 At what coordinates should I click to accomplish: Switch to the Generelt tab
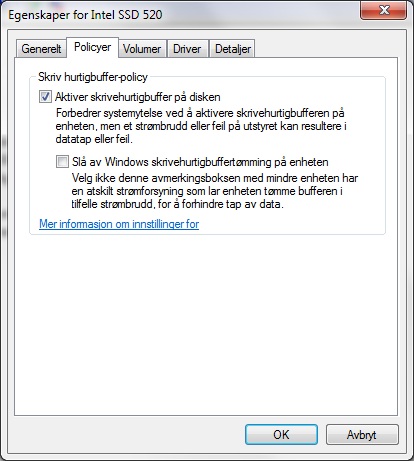click(x=41, y=49)
